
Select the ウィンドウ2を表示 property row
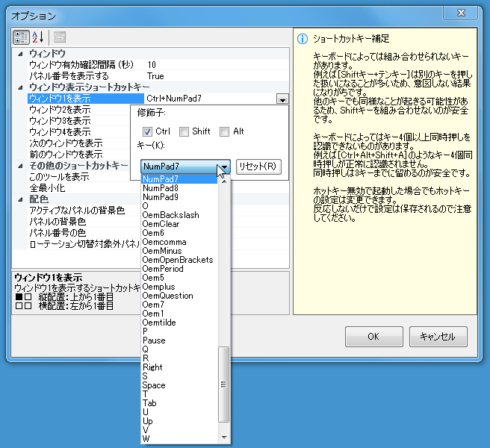tap(60, 110)
